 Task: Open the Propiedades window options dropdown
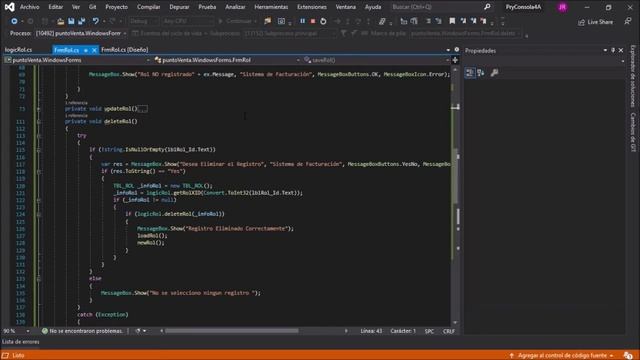click(605, 50)
